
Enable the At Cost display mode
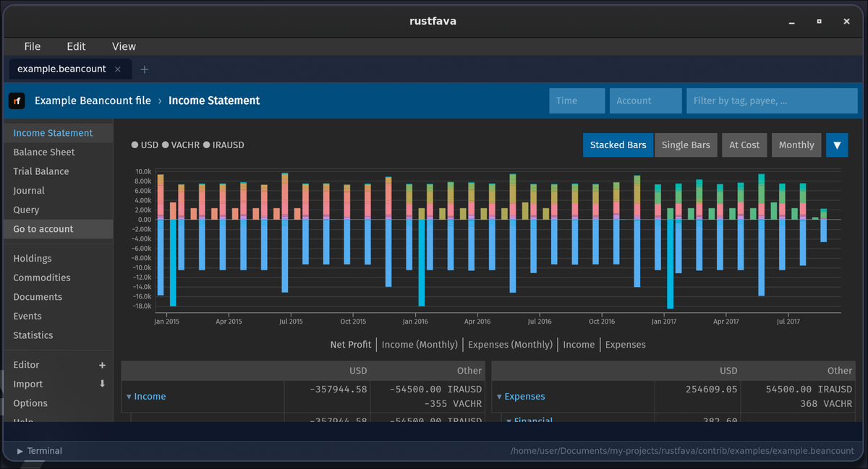(744, 145)
